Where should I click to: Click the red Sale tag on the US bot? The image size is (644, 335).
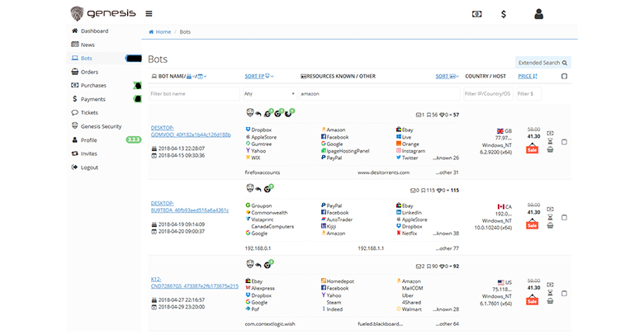533,300
